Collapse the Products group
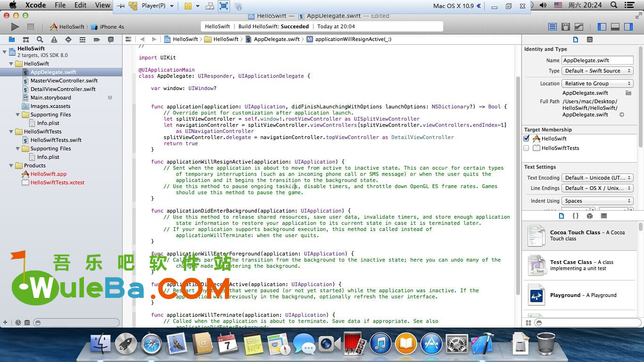The height and width of the screenshot is (362, 644). [x=11, y=165]
